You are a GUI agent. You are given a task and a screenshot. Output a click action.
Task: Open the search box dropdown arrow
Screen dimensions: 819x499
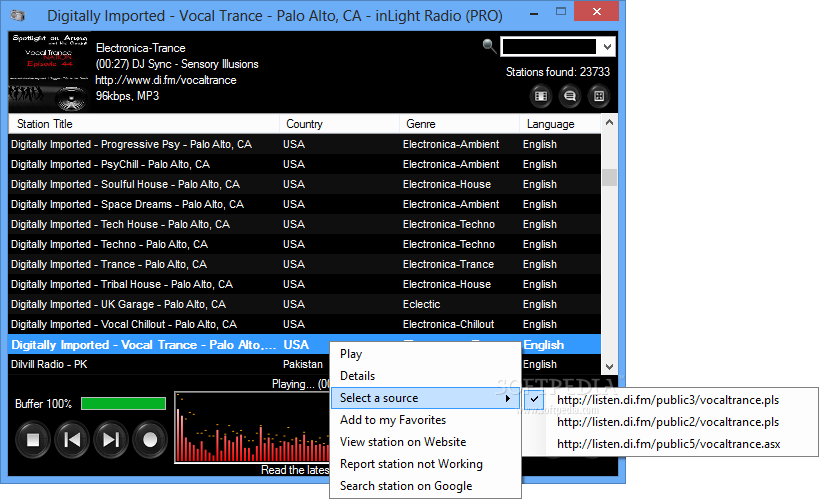(x=607, y=47)
